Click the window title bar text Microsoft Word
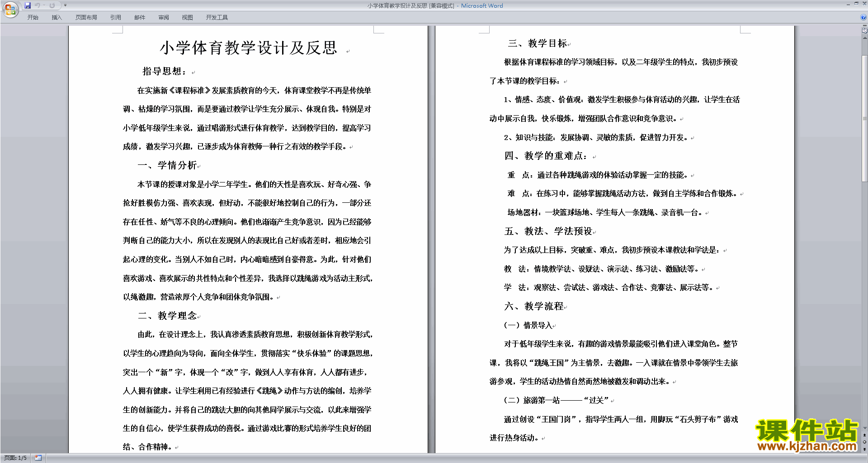This screenshot has width=868, height=463. coord(482,6)
